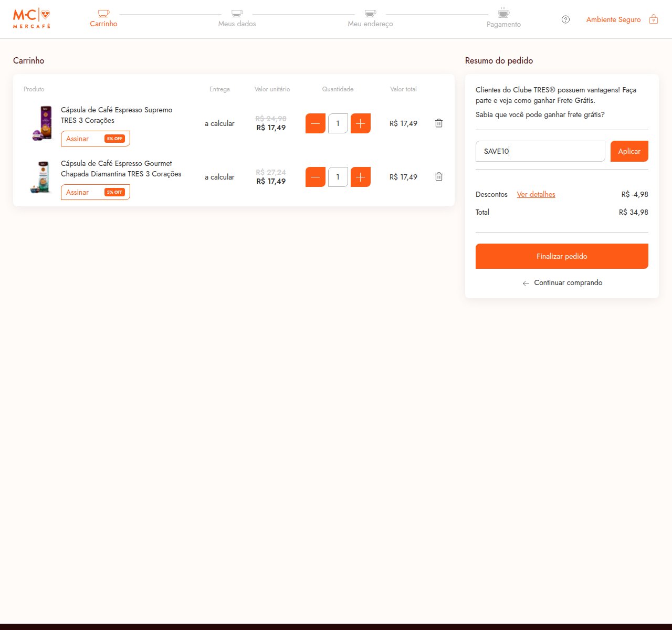The height and width of the screenshot is (630, 672).
Task: Click the discount value R$ -4,98
Action: tap(635, 194)
